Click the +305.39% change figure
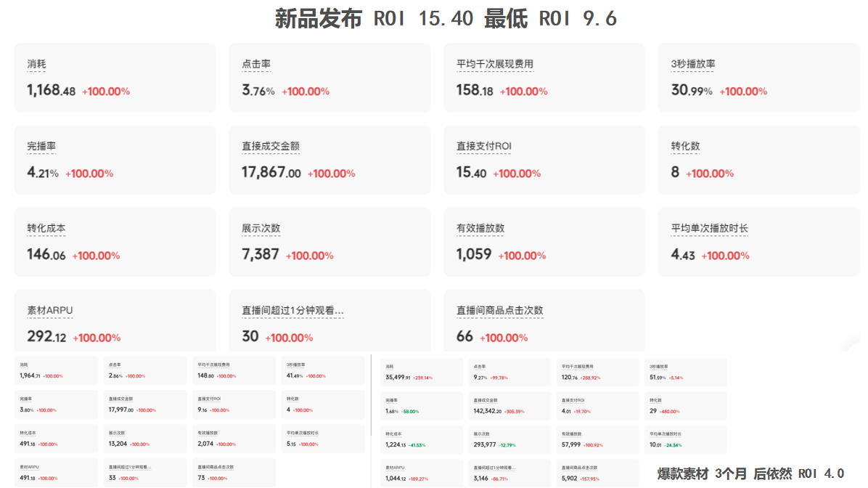The height and width of the screenshot is (488, 868). click(515, 412)
